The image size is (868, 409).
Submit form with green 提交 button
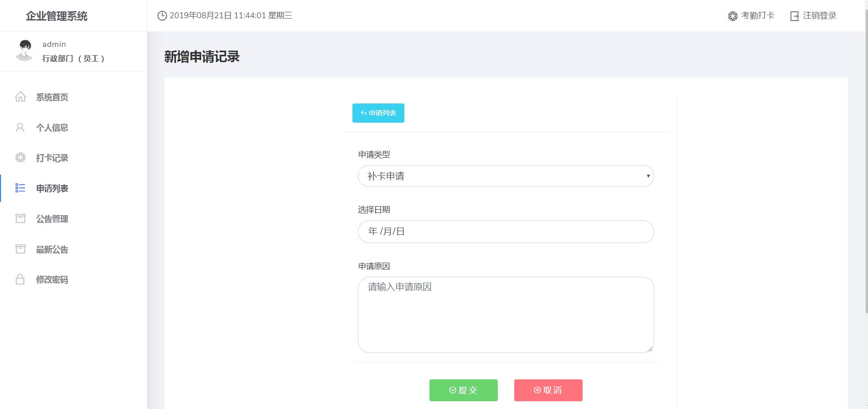464,390
